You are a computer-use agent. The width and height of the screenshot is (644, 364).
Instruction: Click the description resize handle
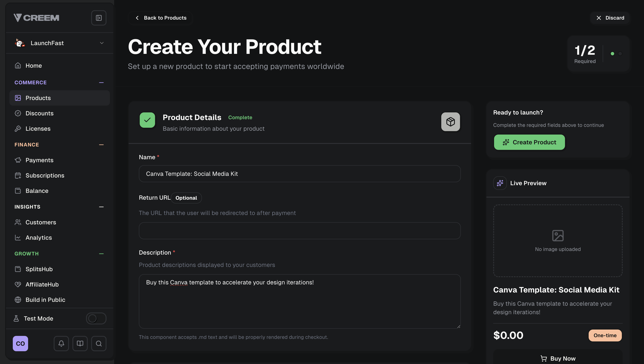(459, 327)
